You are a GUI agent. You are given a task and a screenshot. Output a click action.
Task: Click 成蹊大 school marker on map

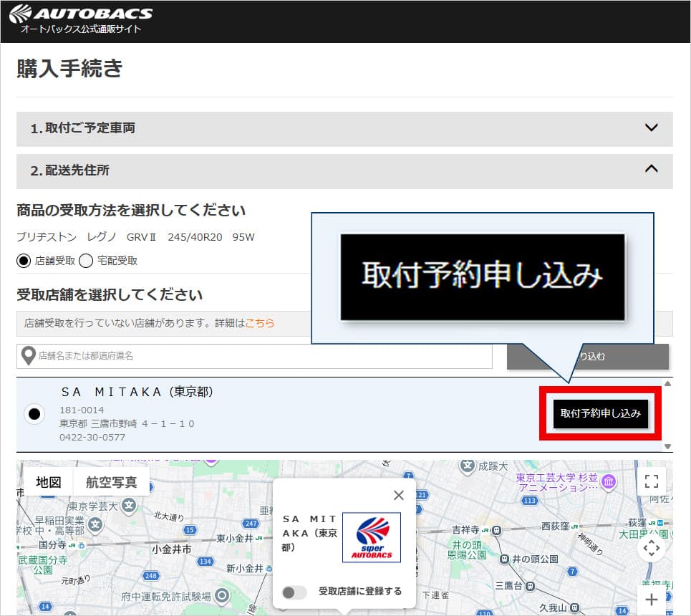click(468, 466)
